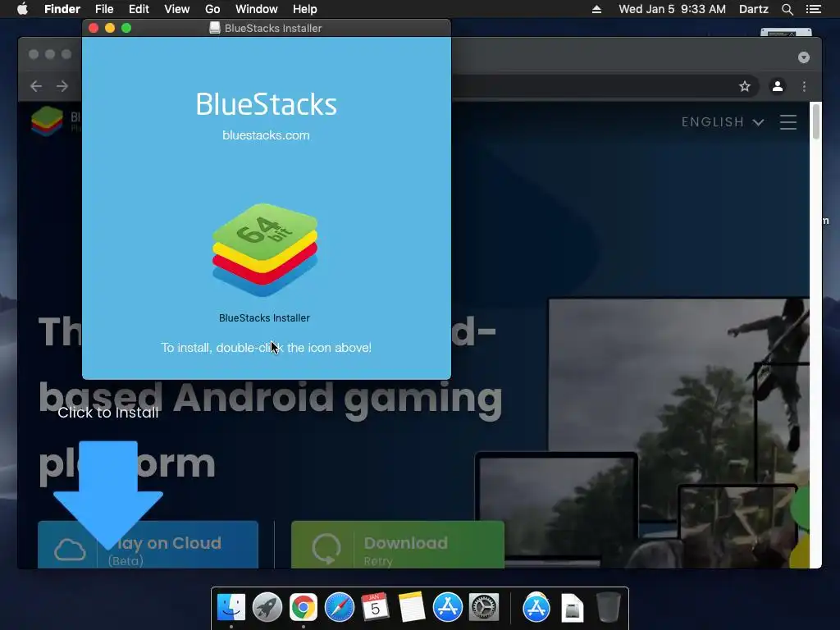Open the View menu
Screen dimensions: 840x630
(177, 9)
